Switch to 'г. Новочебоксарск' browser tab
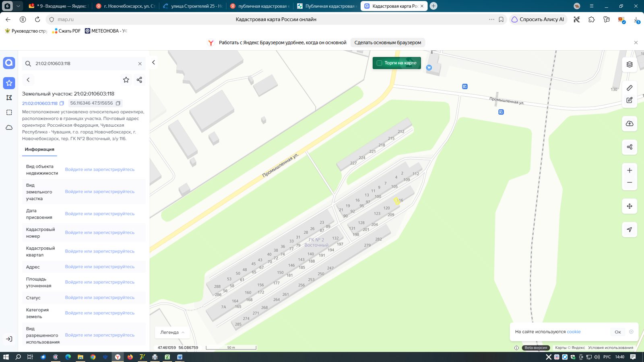The width and height of the screenshot is (644, 362). [126, 6]
